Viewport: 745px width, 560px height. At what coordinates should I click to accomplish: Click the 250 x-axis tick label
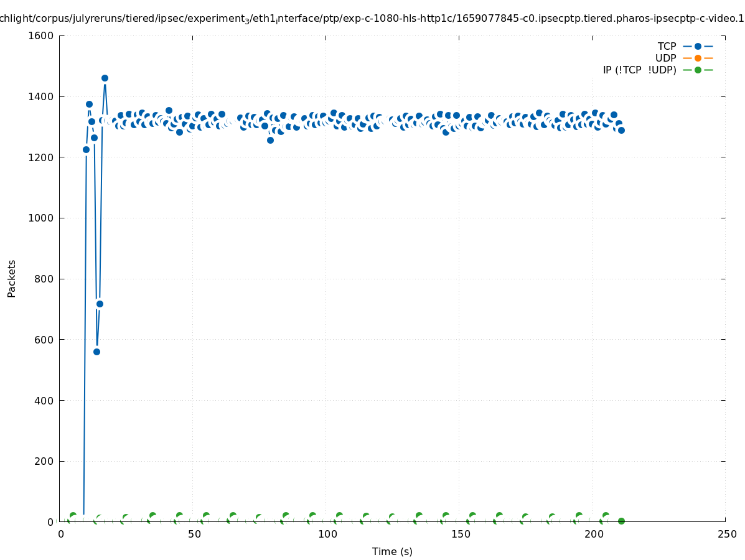tap(726, 534)
